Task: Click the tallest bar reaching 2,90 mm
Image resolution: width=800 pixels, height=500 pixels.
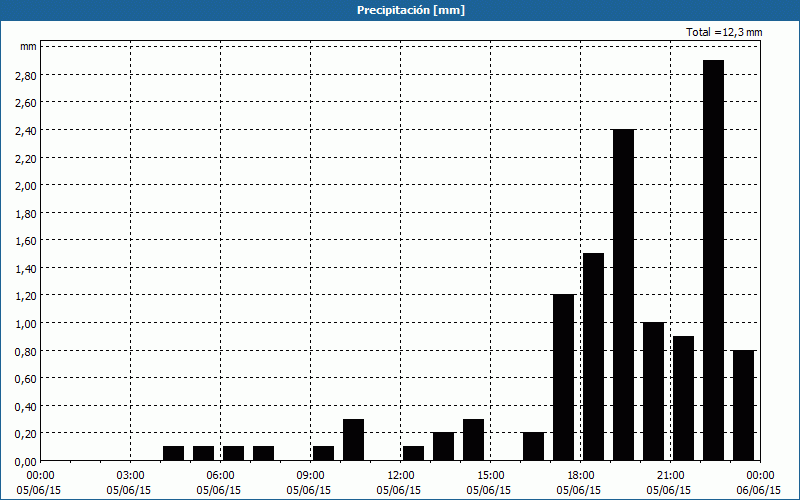Action: pos(713,260)
